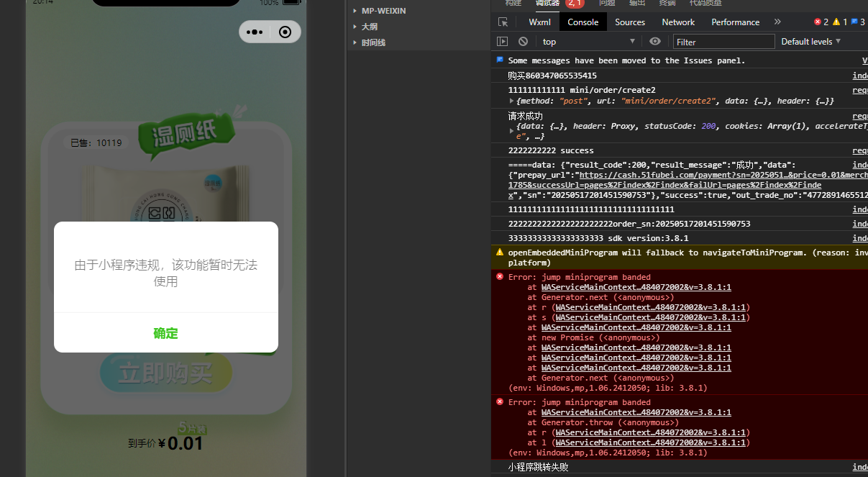Click the dialog message 由于小程序违规 text
This screenshot has width=868, height=477.
166,273
